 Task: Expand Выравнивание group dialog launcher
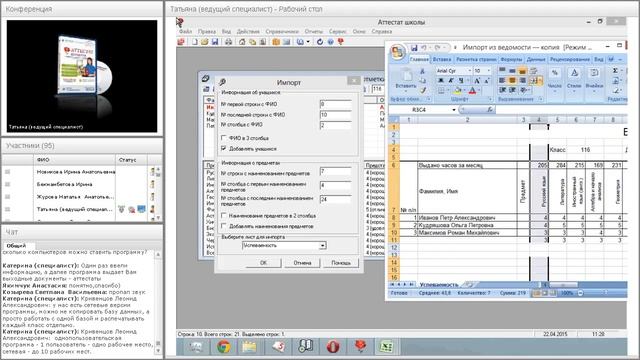pos(541,99)
